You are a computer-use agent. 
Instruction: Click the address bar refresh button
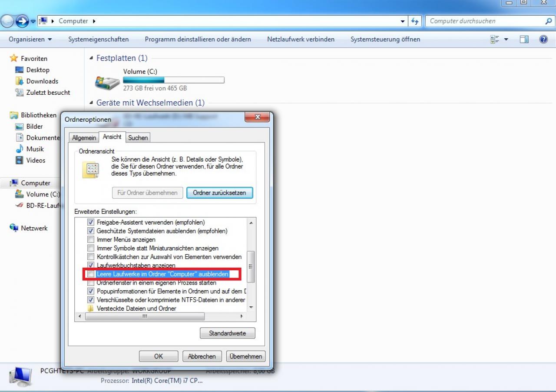415,21
